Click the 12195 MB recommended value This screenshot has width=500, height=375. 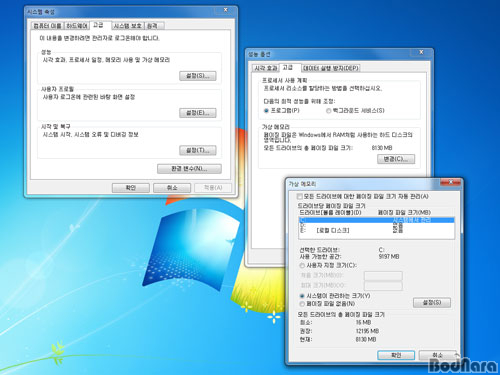367,331
